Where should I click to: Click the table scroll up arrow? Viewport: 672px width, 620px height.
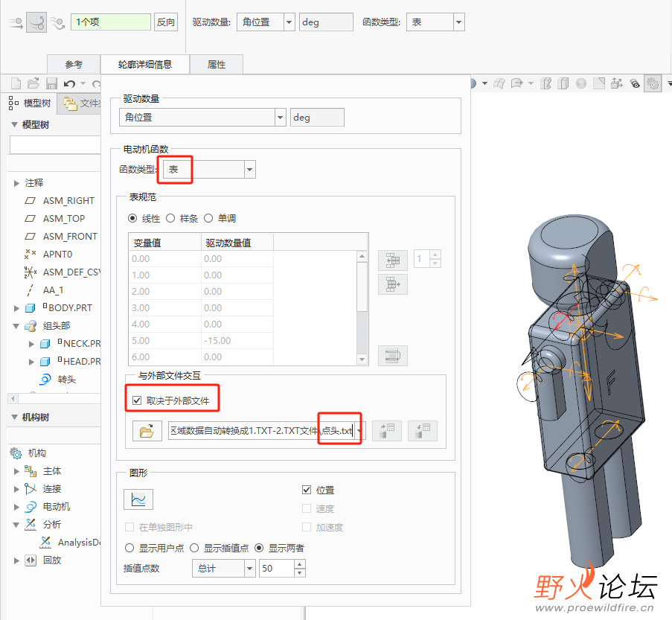pyautogui.click(x=362, y=256)
